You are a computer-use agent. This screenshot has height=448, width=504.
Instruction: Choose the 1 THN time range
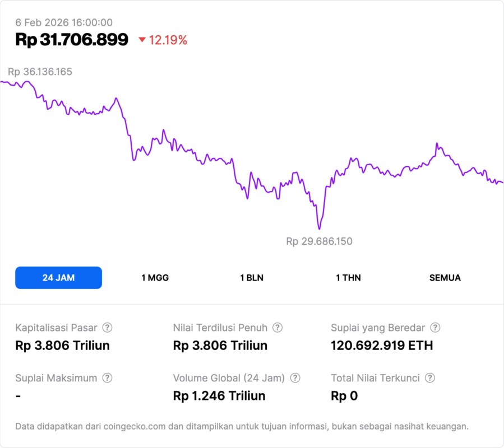(x=348, y=278)
